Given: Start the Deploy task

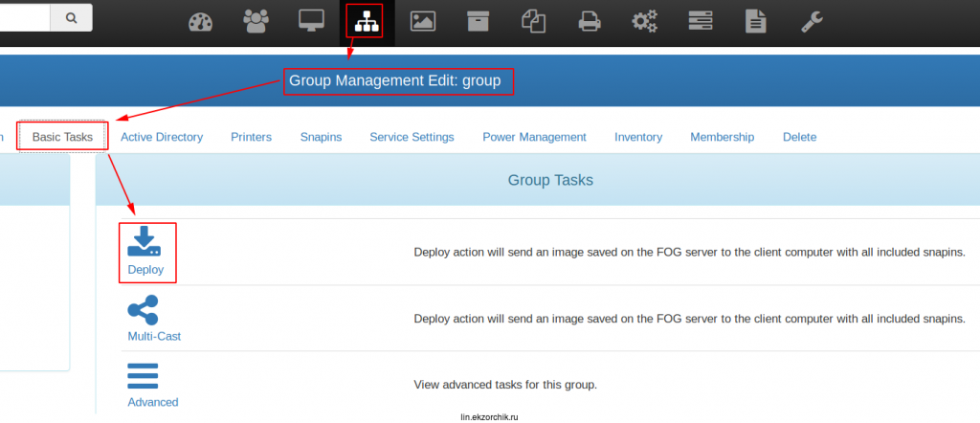Looking at the screenshot, I should coord(145,252).
